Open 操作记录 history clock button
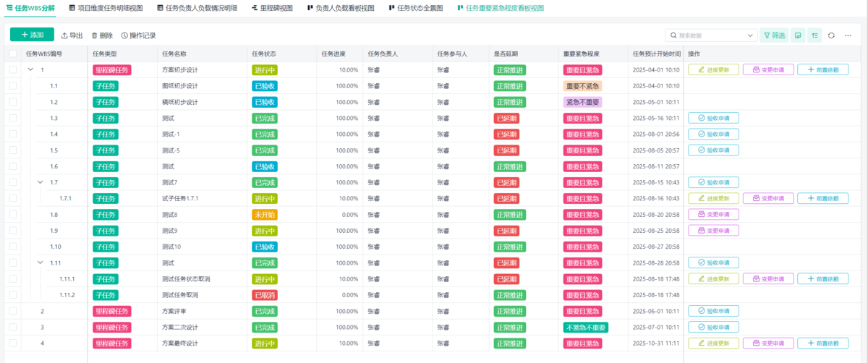The width and height of the screenshot is (868, 363). tap(138, 35)
